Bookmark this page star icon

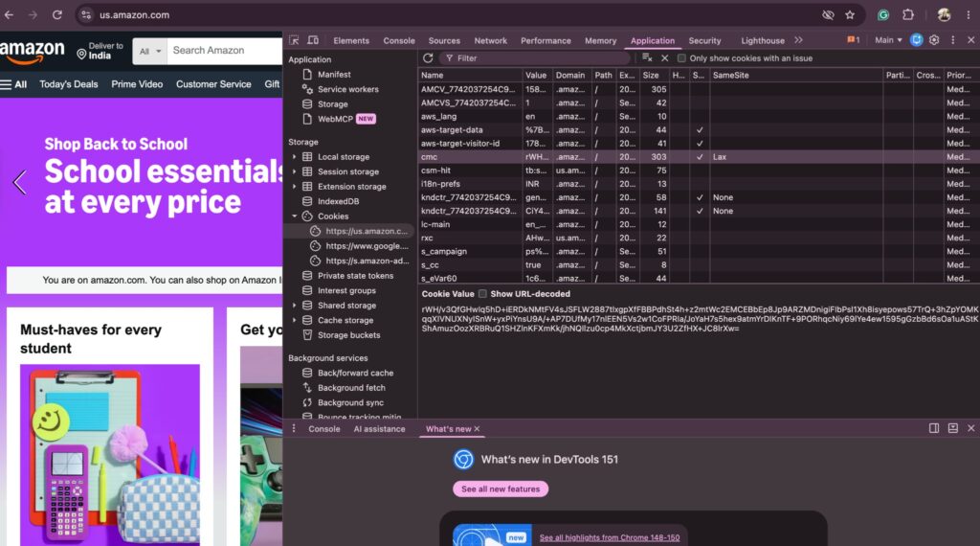850,15
